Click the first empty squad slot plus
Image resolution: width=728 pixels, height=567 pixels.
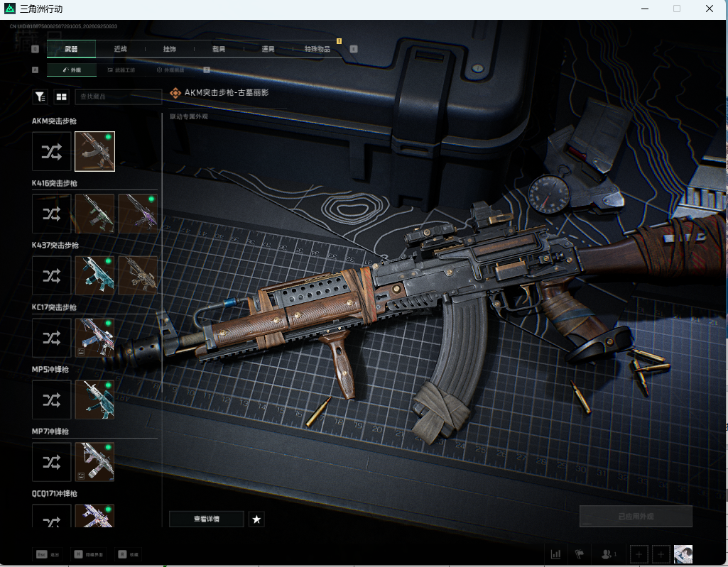[639, 554]
